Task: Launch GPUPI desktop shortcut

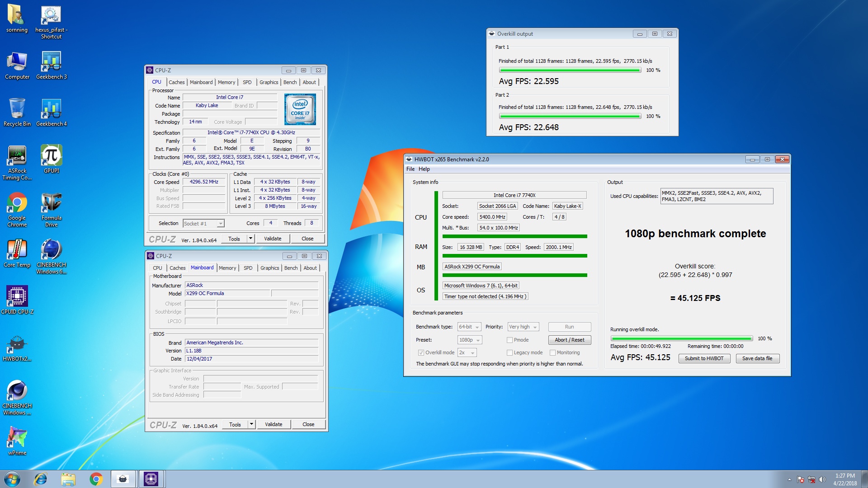Action: 51,159
